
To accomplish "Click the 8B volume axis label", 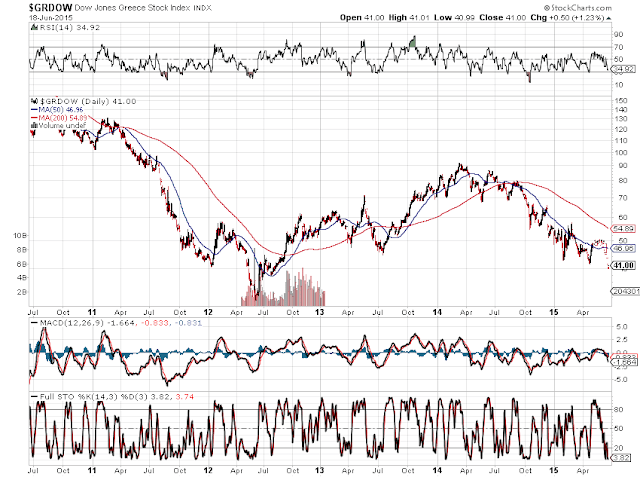I will 22,249.
